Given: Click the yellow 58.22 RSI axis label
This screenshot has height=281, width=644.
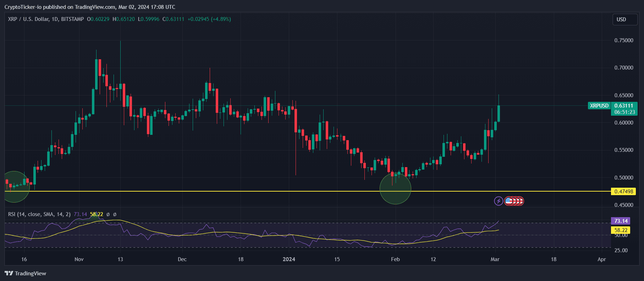Looking at the screenshot, I should click(x=621, y=230).
